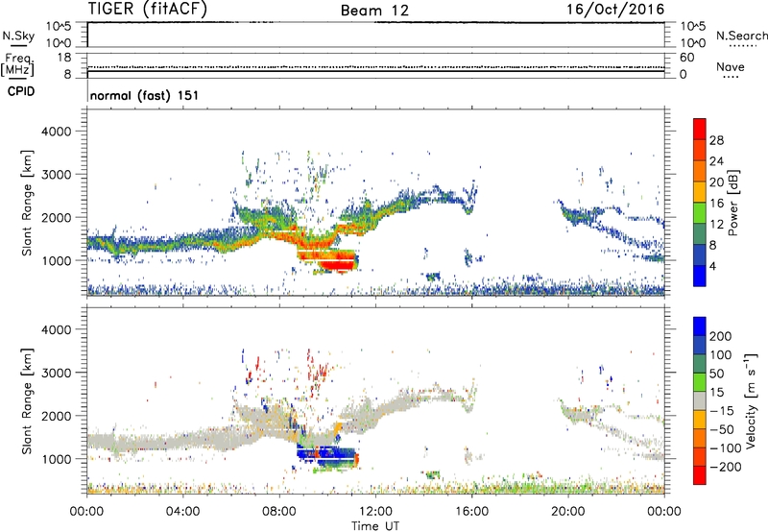Viewport: 768px width, 532px height.
Task: Click the '200' tick on Velocity color bar
Action: click(x=721, y=336)
